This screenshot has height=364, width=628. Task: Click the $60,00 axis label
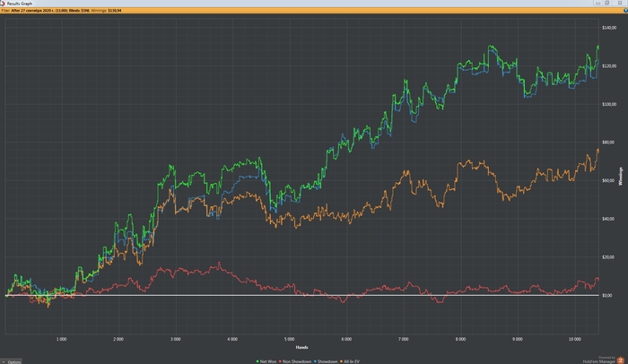[x=608, y=180]
